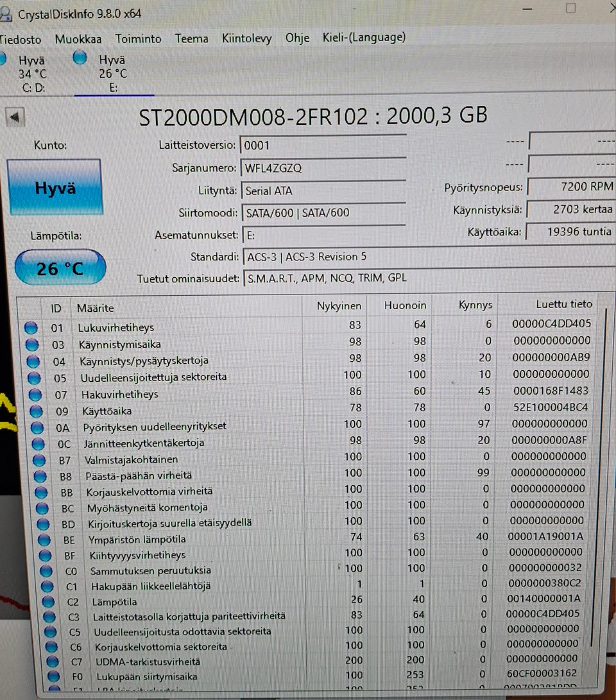Open the Toiminto menu
Viewport: 616px width, 700px height.
[138, 39]
